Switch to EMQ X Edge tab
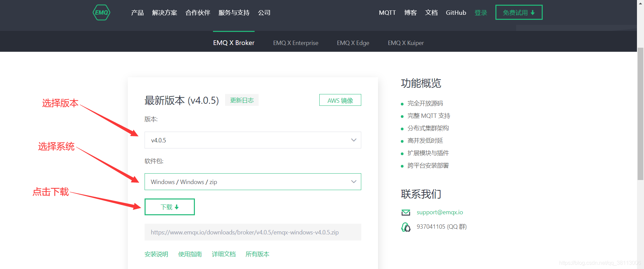The image size is (644, 269). 353,43
